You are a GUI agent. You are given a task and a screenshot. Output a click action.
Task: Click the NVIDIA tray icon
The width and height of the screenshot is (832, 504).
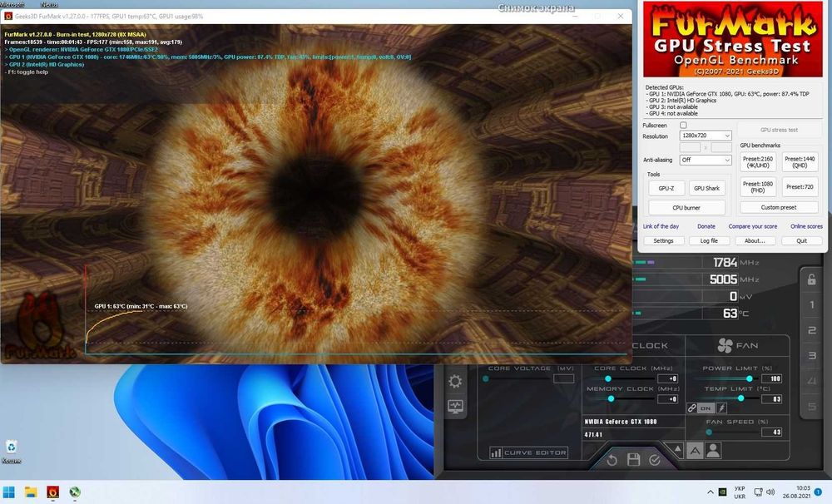click(x=723, y=492)
